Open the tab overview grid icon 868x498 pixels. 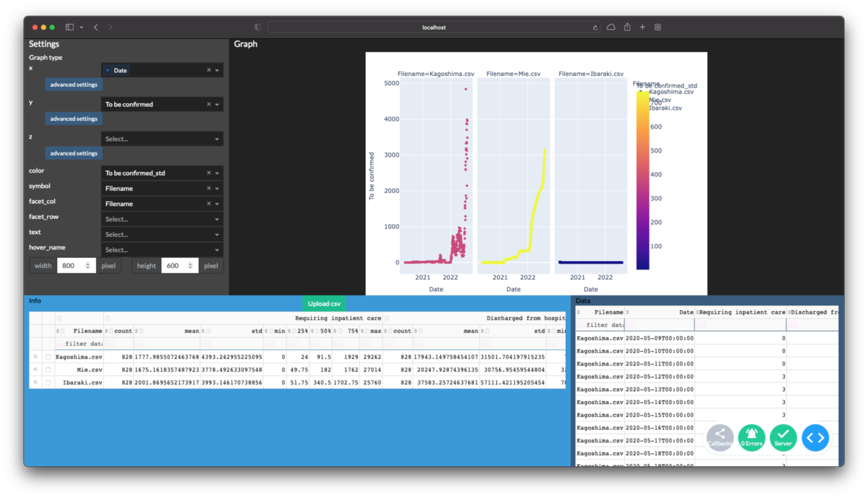click(x=658, y=27)
